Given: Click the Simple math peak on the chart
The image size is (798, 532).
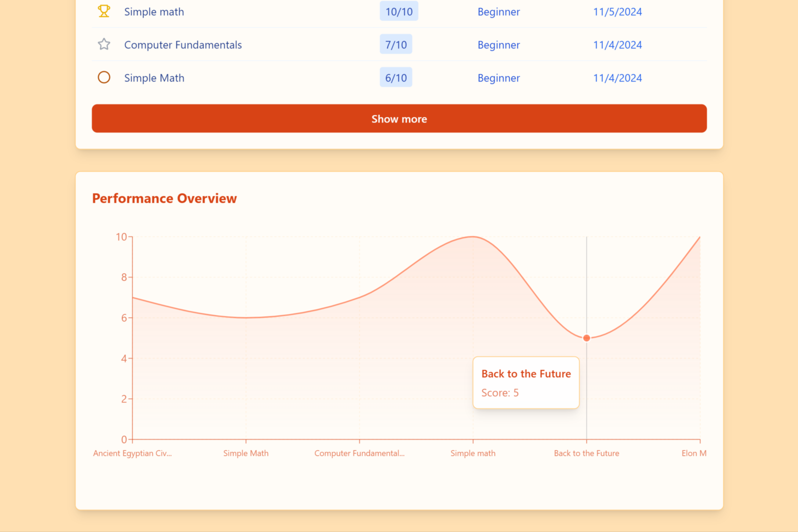Looking at the screenshot, I should (473, 237).
